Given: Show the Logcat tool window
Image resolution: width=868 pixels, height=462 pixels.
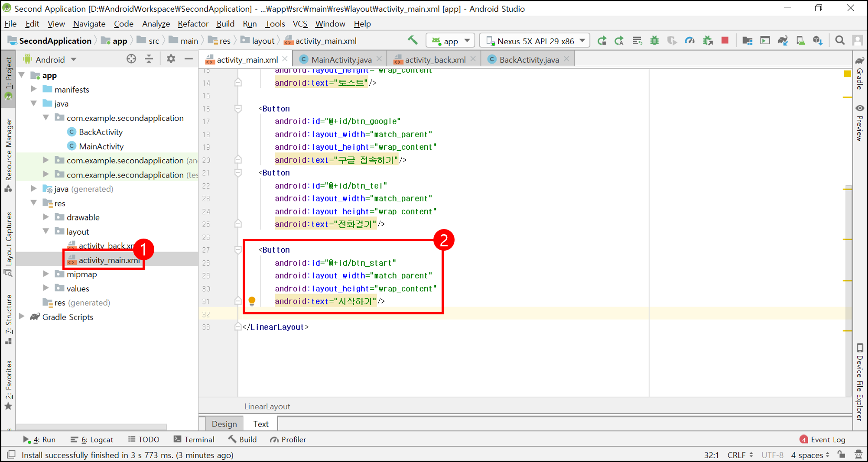Looking at the screenshot, I should click(92, 439).
